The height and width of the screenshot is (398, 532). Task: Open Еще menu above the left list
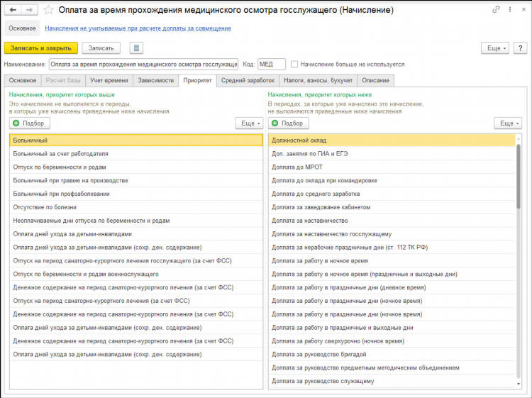coord(250,123)
